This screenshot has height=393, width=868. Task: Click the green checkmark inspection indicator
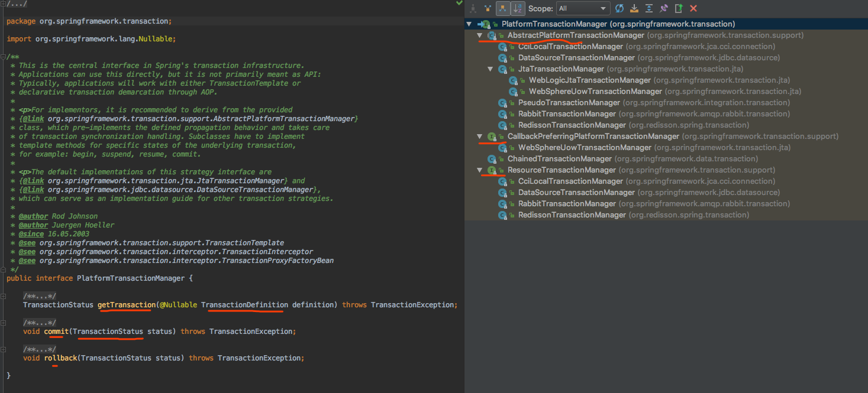(x=459, y=4)
